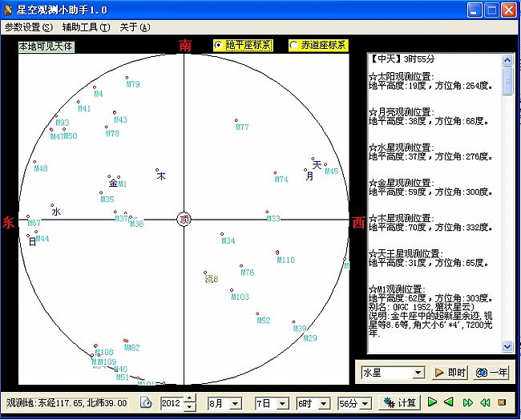
Task: Click the green play forward arrow
Action: click(432, 402)
